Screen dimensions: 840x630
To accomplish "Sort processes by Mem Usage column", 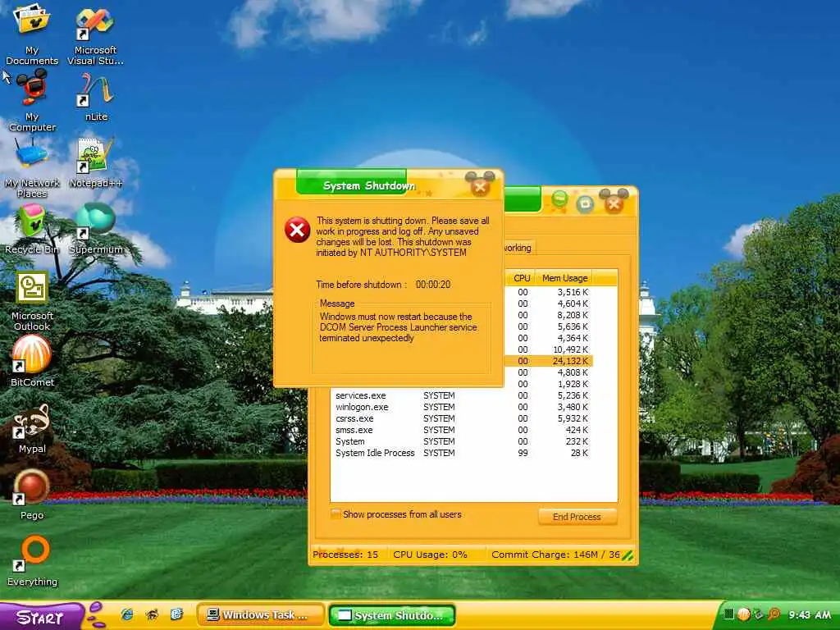I will (x=564, y=278).
